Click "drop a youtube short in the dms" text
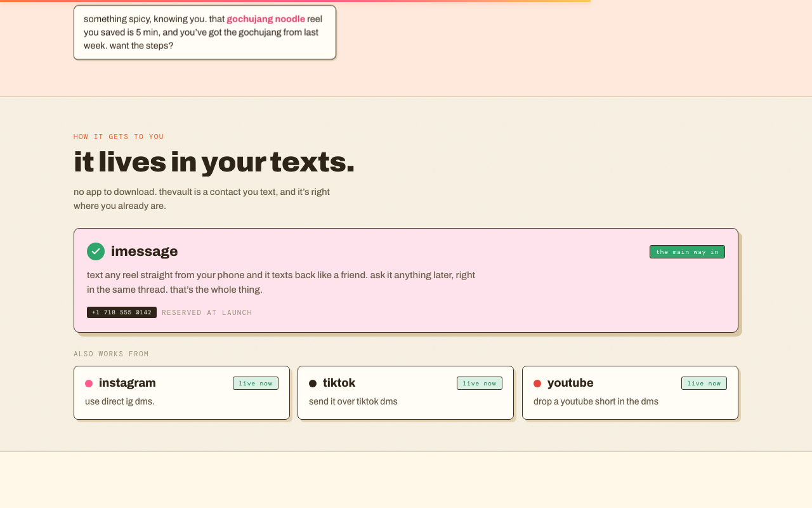812x508 pixels. coord(596,401)
